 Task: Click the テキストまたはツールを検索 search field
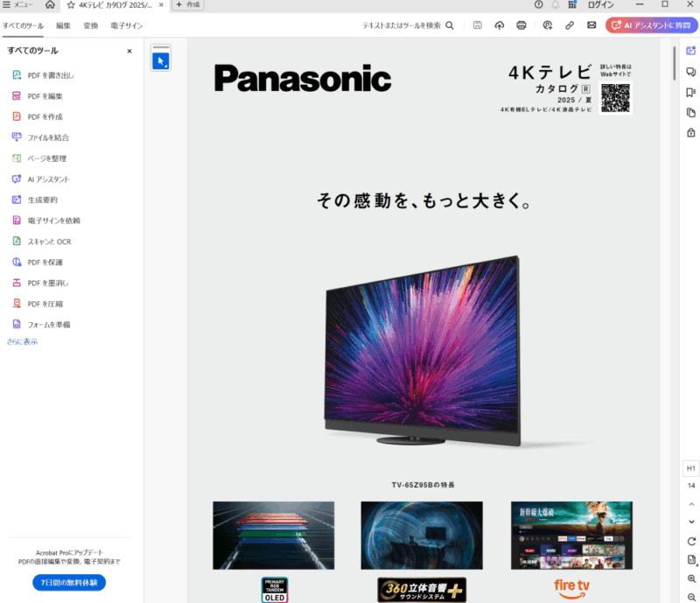point(408,25)
